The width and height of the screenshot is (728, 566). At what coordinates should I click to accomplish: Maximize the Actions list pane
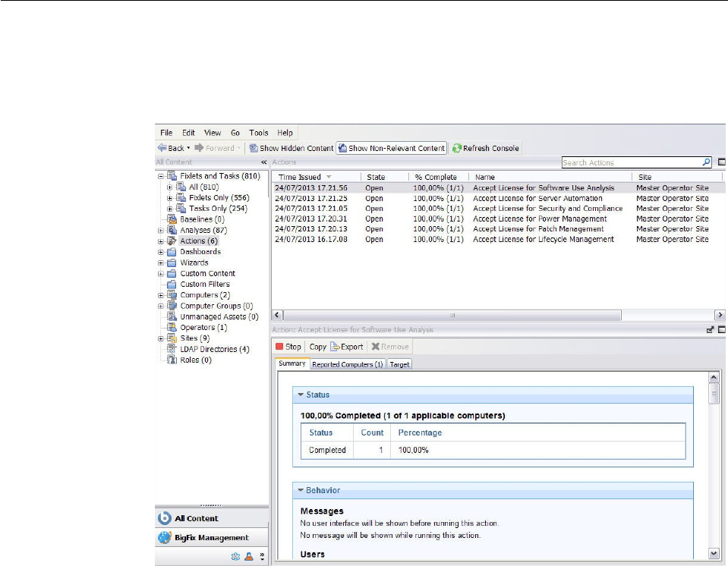[721, 162]
